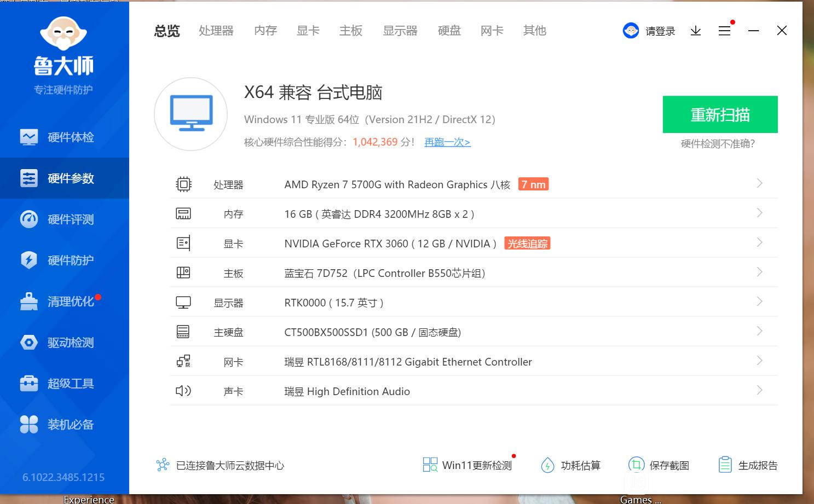The width and height of the screenshot is (814, 504).
Task: Switch to the 主板 tab
Action: [x=351, y=31]
